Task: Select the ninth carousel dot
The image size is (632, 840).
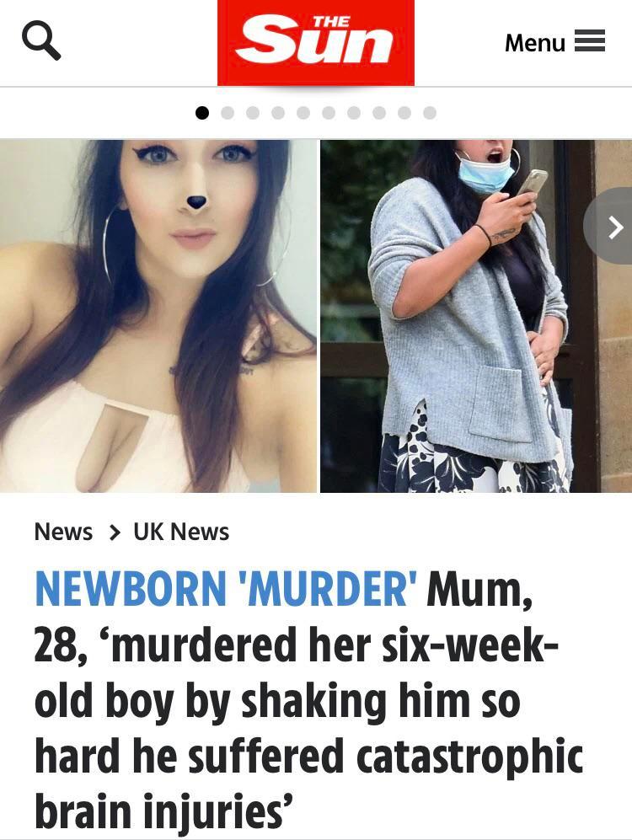Action: [x=404, y=113]
